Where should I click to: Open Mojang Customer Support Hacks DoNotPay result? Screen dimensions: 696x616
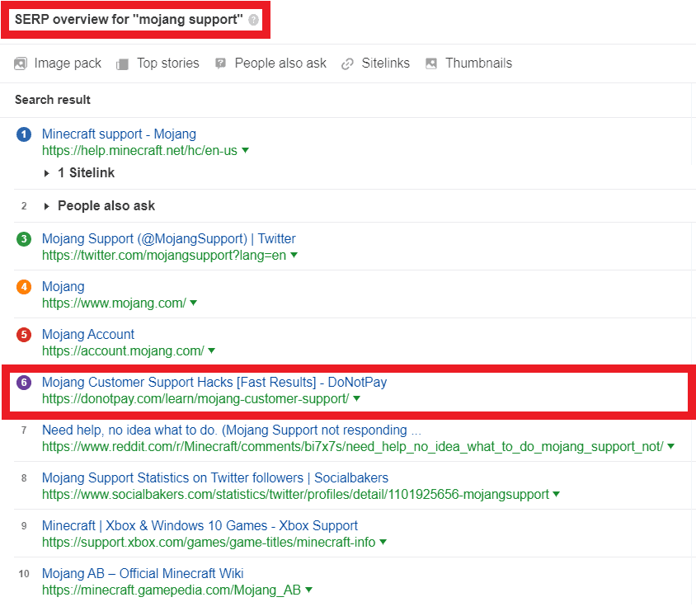pyautogui.click(x=214, y=382)
